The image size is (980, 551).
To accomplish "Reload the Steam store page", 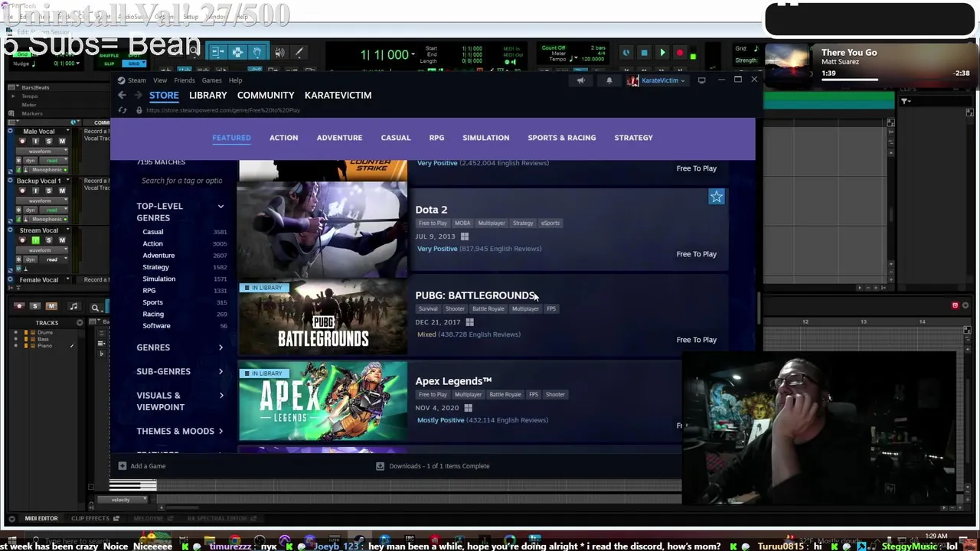I will (122, 110).
